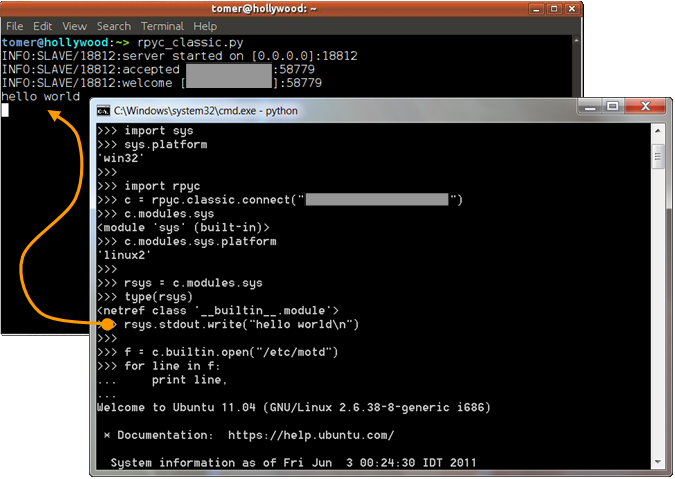Click the "<module 'sys' (built-in)>" output
The height and width of the screenshot is (479, 675).
[183, 228]
